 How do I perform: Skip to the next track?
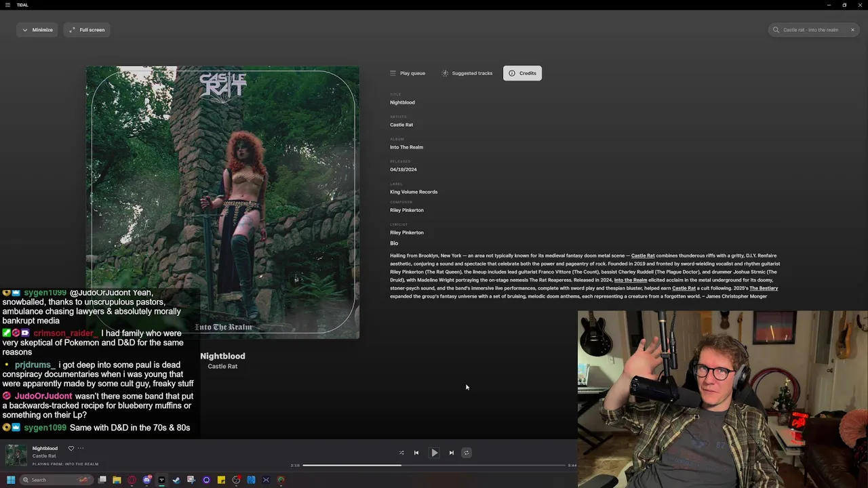click(452, 453)
